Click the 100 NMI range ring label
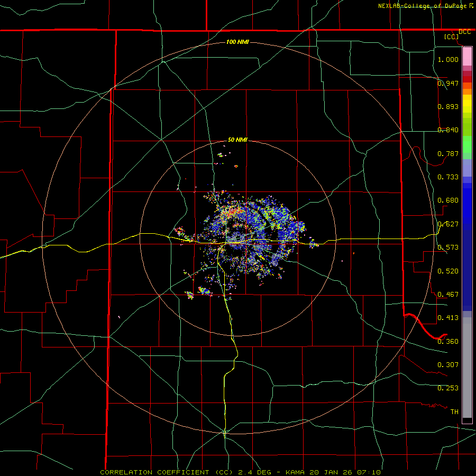Screen dimensions: 476x476 (237, 42)
